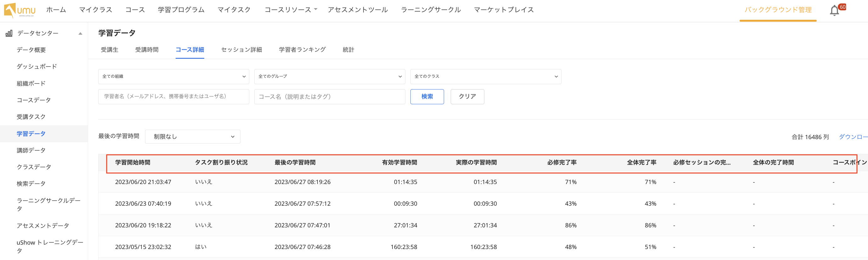The image size is (868, 260).
Task: Click the 検索 button
Action: [x=427, y=96]
